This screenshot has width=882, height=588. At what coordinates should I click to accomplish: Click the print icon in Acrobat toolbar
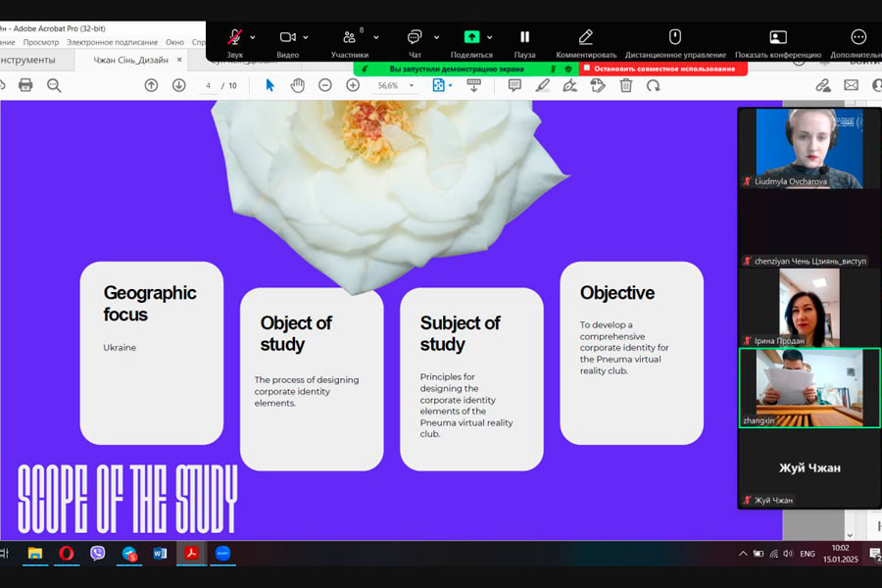click(25, 86)
